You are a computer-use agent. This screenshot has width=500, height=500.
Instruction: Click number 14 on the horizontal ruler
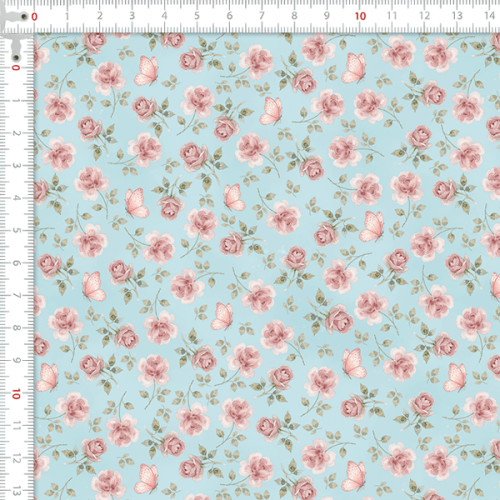(489, 15)
